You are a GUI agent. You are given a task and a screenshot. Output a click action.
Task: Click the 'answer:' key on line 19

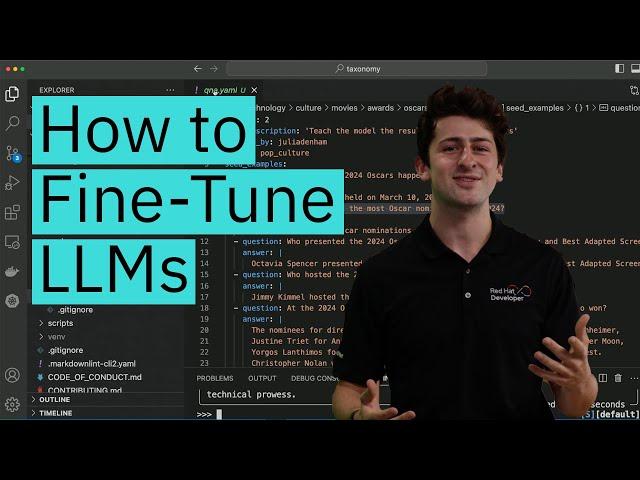pyautogui.click(x=258, y=319)
